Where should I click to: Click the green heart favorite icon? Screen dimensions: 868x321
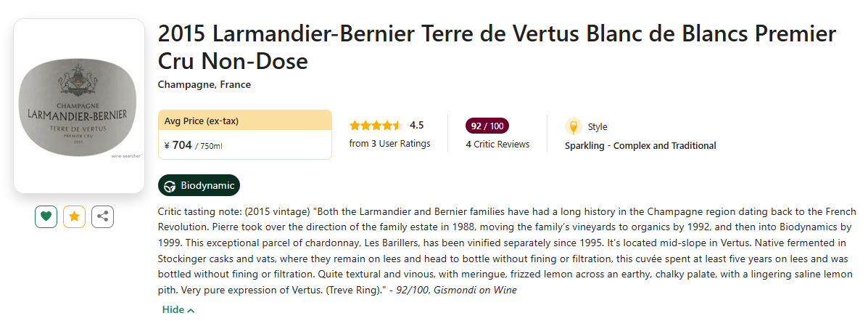pos(46,216)
